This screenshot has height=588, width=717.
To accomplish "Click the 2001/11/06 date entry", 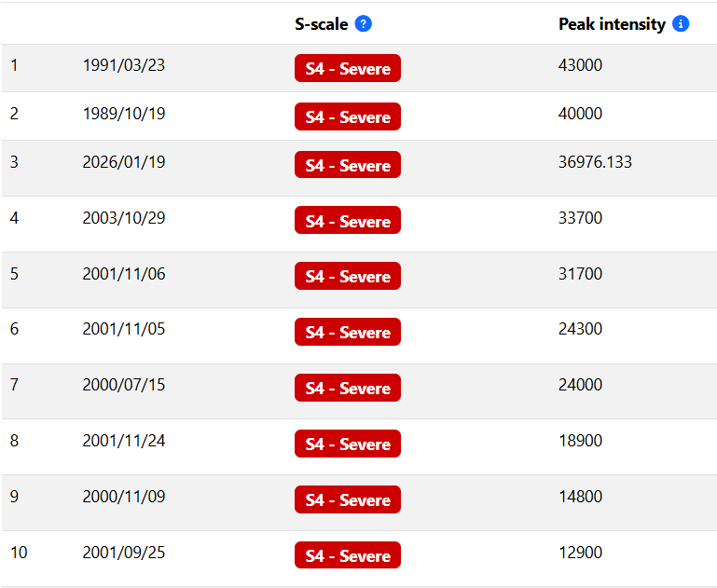I will 124,274.
